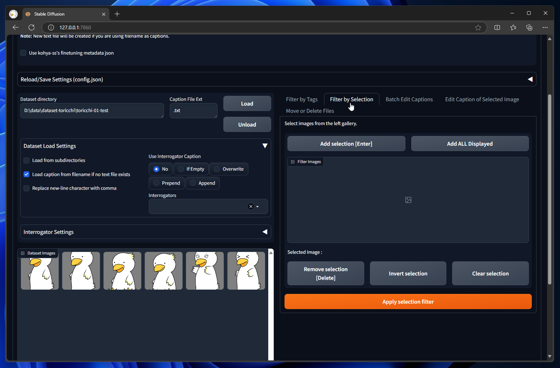Select the Prepend radio option
560x368 pixels.
(166, 183)
